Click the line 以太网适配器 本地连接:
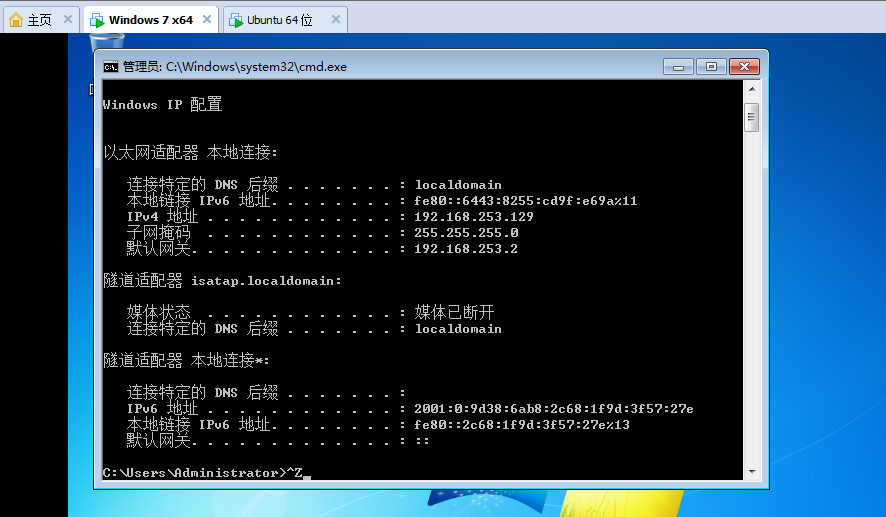Viewport: 886px width, 517px height. tap(190, 152)
